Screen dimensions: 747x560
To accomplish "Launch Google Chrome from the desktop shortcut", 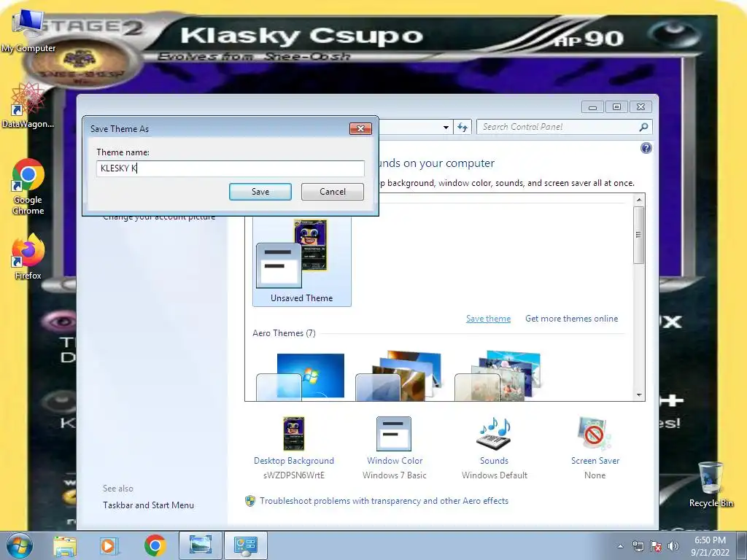I will tap(28, 187).
